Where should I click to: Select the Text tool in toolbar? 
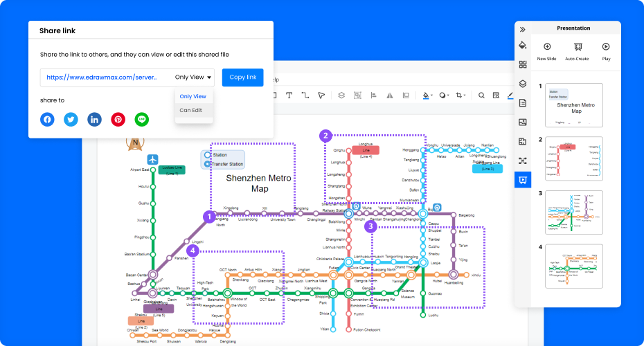click(x=289, y=95)
